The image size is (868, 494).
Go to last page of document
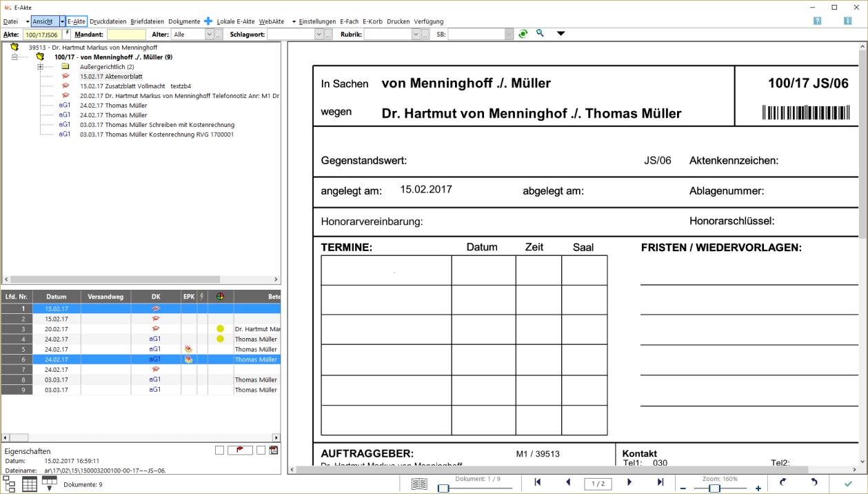pos(660,483)
